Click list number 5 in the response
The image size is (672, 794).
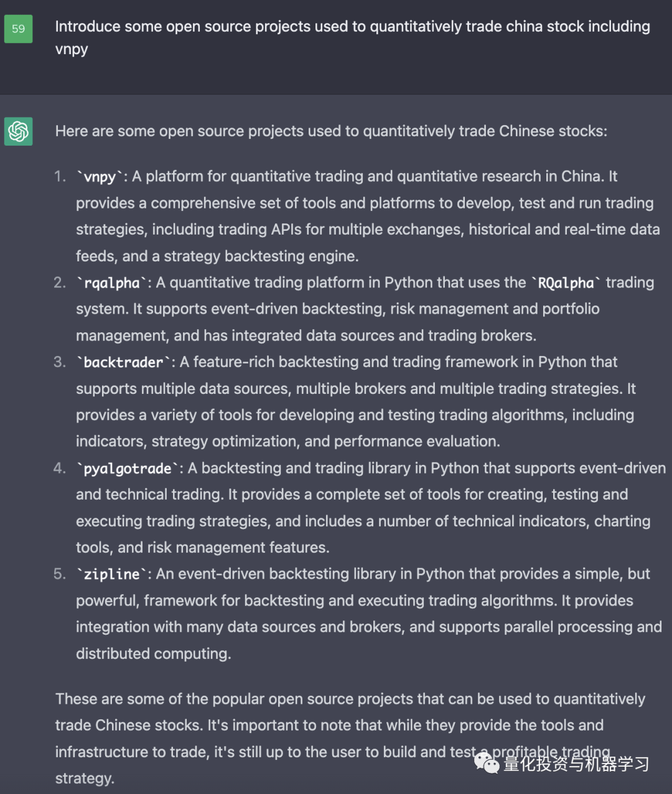[x=60, y=574]
